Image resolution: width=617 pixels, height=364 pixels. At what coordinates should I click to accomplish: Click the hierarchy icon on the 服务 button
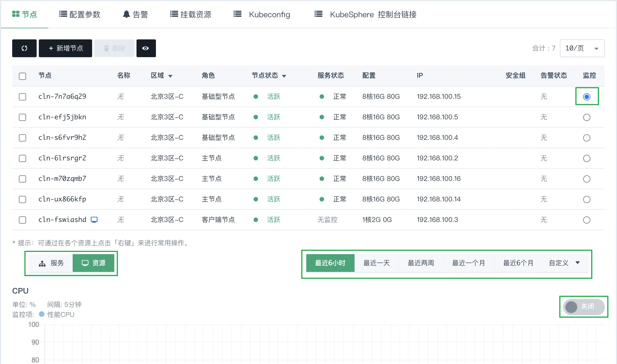42,263
